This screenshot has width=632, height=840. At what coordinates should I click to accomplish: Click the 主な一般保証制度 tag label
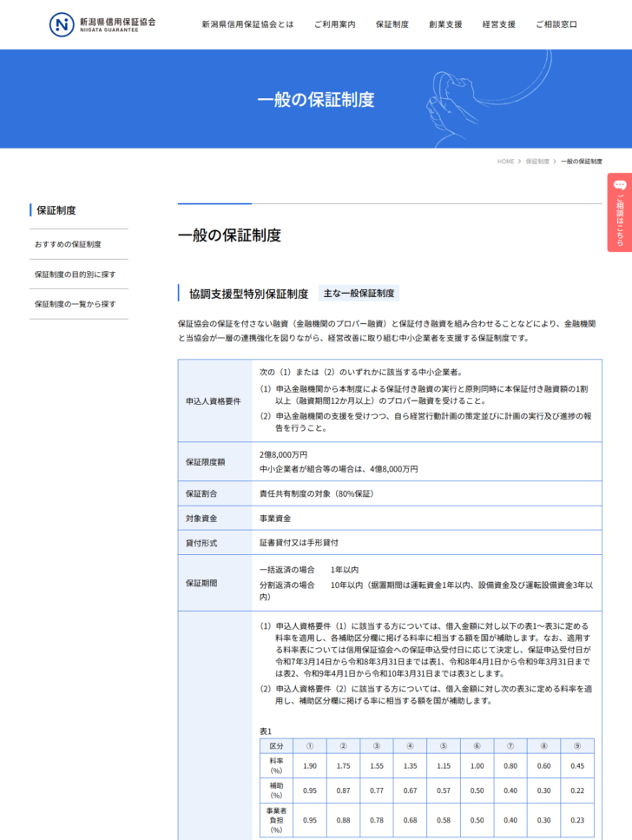(x=359, y=294)
